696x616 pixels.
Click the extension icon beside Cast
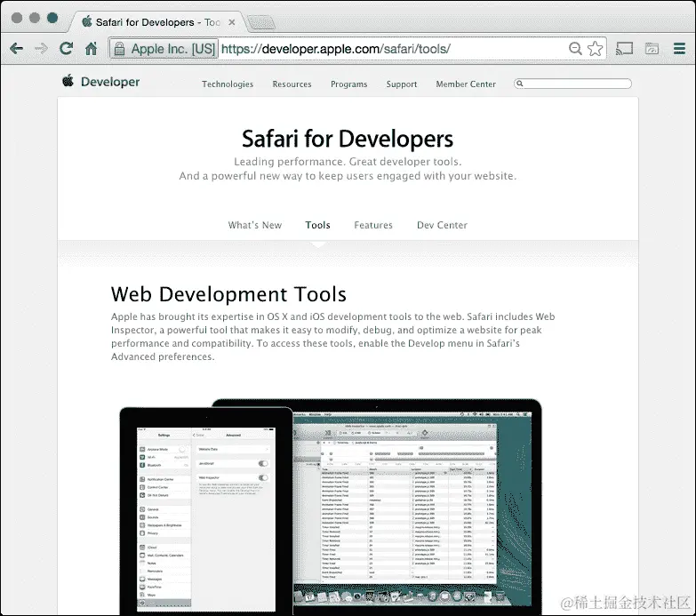[x=652, y=48]
